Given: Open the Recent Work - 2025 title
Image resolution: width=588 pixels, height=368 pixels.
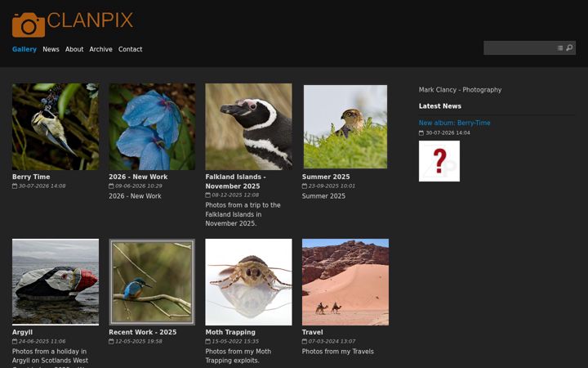Looking at the screenshot, I should point(142,332).
